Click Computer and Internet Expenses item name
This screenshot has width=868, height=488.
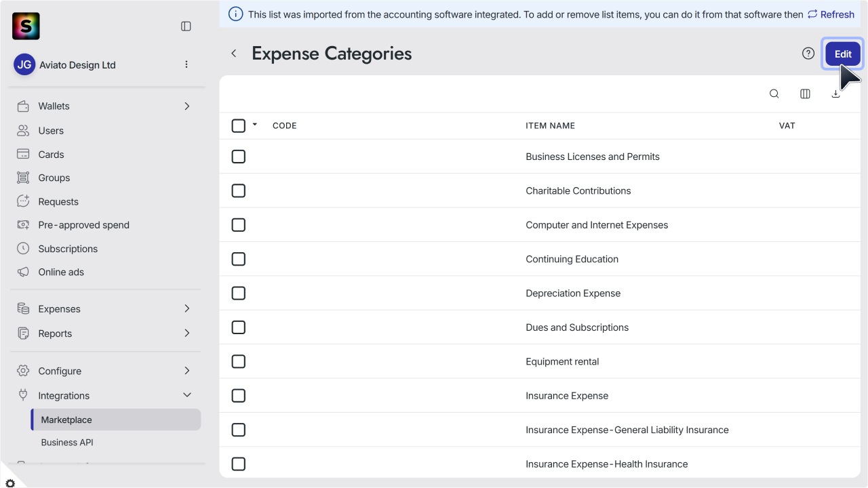click(x=597, y=225)
